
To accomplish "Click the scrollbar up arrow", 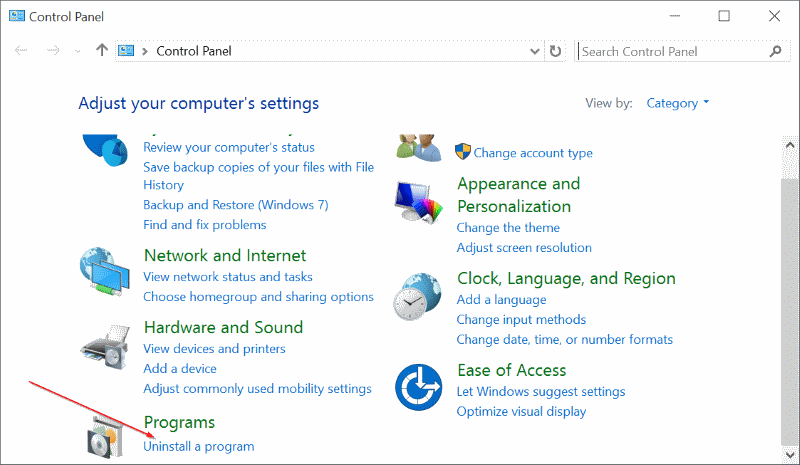I will [x=790, y=145].
